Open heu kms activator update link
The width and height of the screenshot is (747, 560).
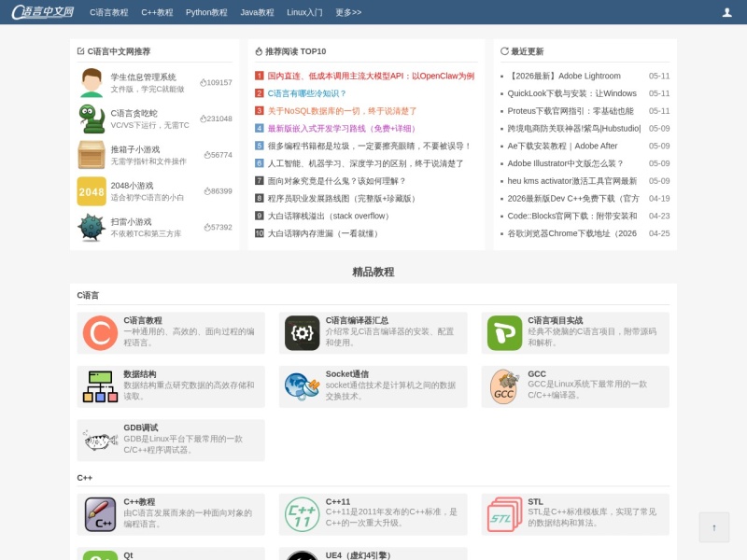point(572,181)
